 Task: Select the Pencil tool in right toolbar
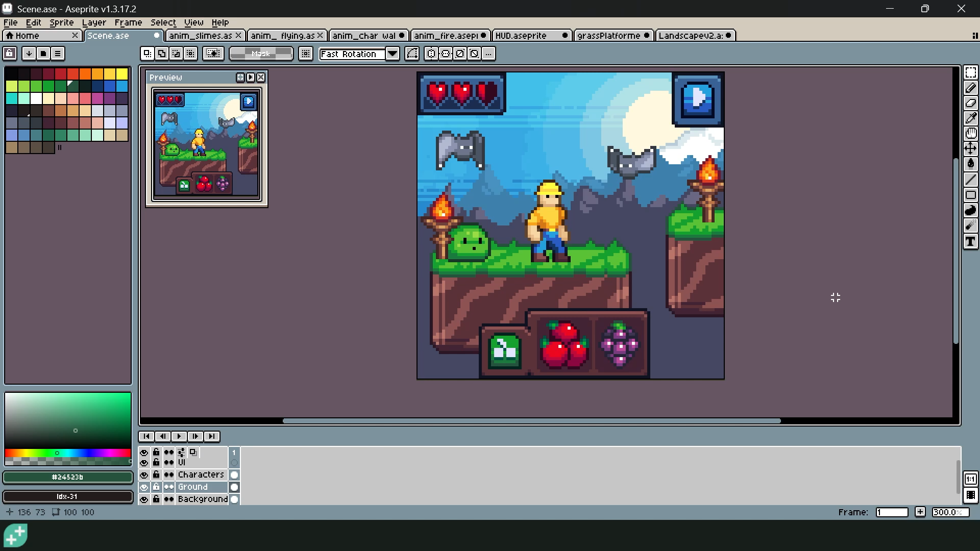point(971,88)
